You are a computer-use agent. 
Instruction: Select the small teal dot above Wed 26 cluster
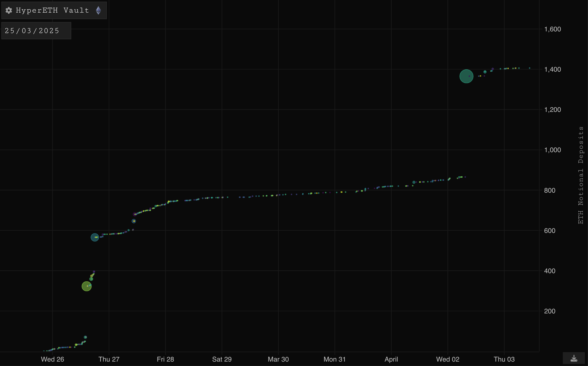(x=85, y=337)
